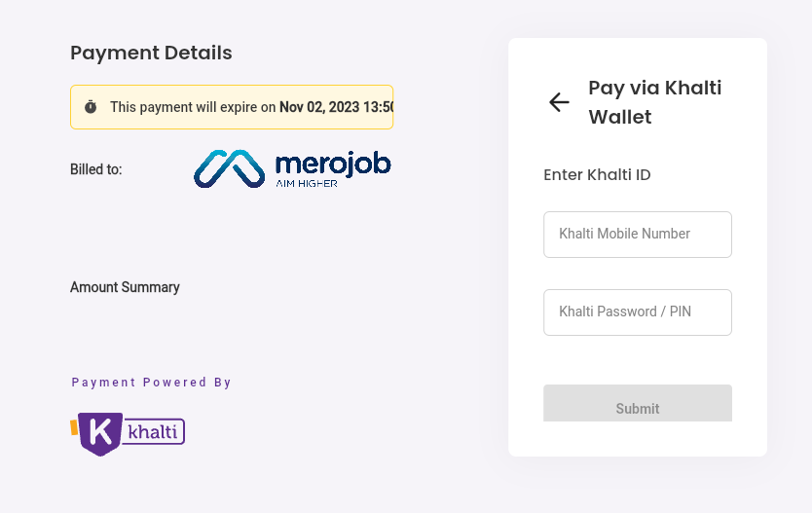Click the back arrow icon

tap(559, 102)
